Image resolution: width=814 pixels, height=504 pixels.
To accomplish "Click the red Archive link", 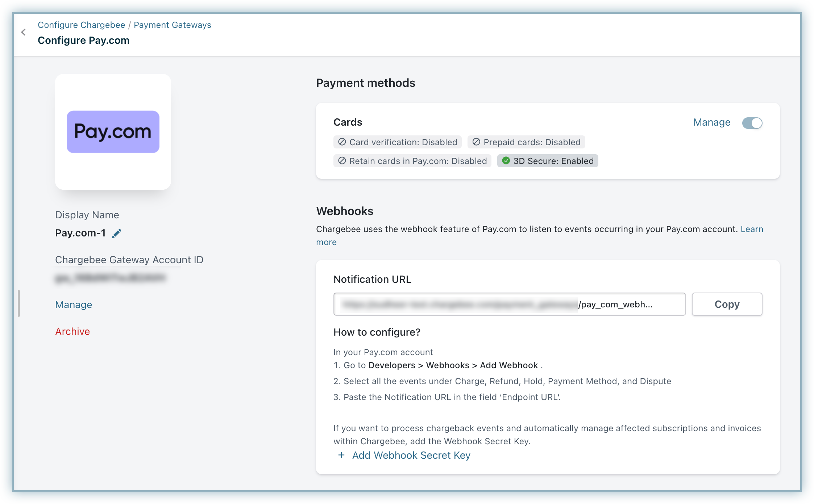I will (72, 331).
